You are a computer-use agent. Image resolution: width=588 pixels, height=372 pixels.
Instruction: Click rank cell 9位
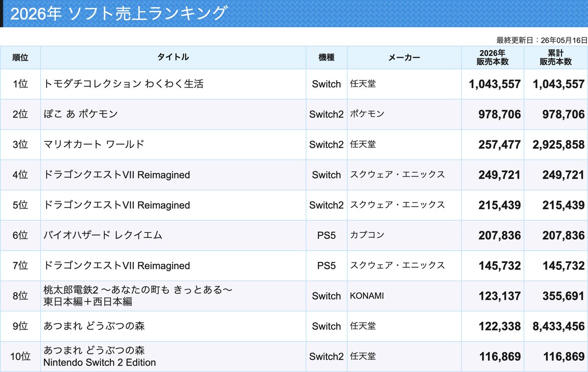[x=21, y=326]
